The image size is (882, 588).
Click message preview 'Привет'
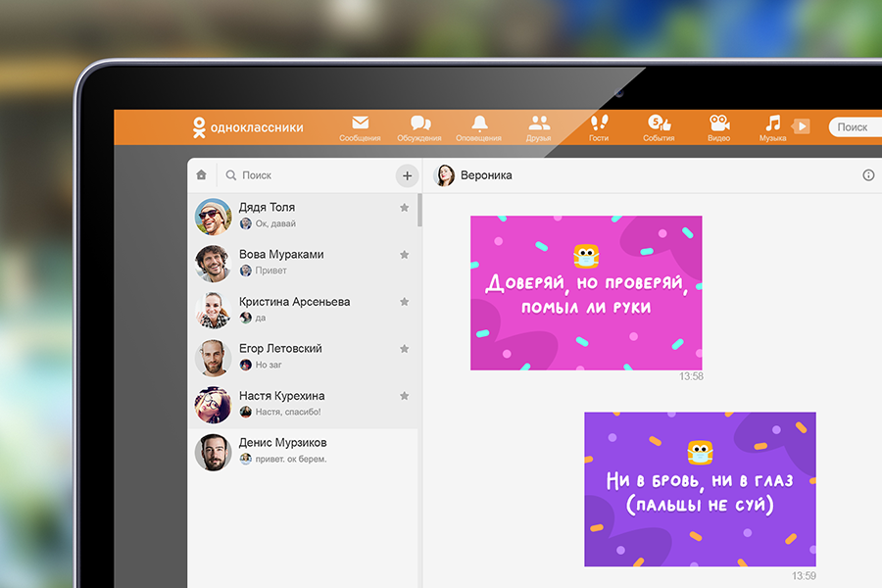coord(271,270)
